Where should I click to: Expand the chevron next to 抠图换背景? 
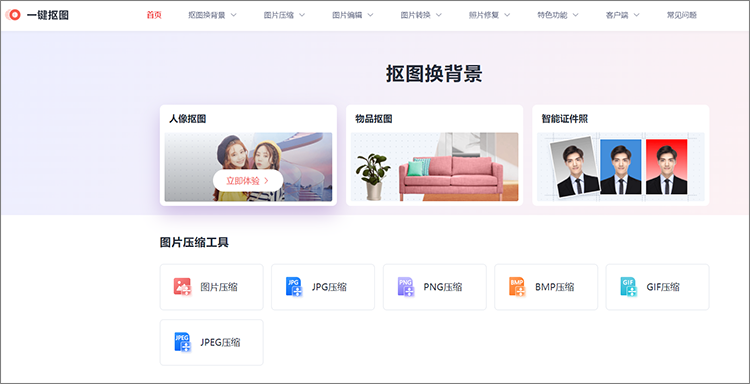(233, 15)
